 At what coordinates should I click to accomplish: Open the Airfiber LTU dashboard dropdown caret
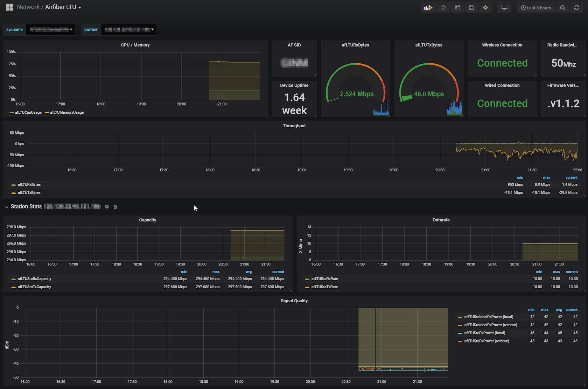coord(79,7)
